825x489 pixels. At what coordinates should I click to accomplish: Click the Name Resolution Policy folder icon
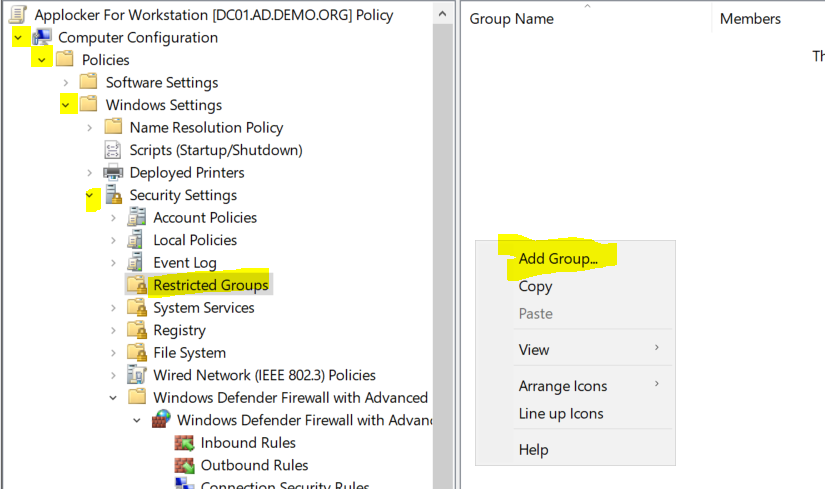(113, 127)
